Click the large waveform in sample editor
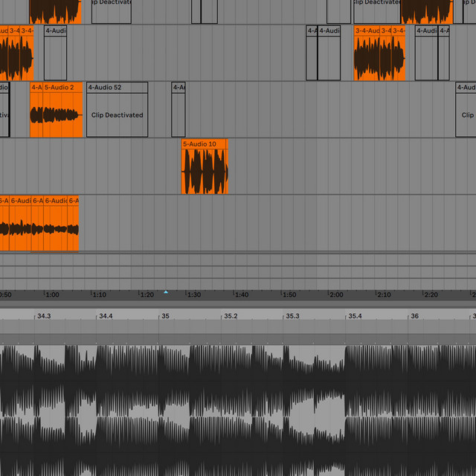This screenshot has width=476, height=476. 238,411
